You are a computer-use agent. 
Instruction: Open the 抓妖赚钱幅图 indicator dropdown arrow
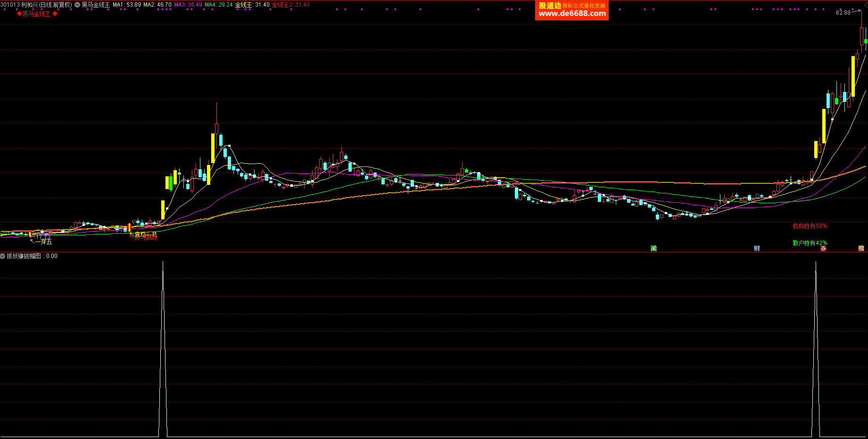tap(3, 256)
